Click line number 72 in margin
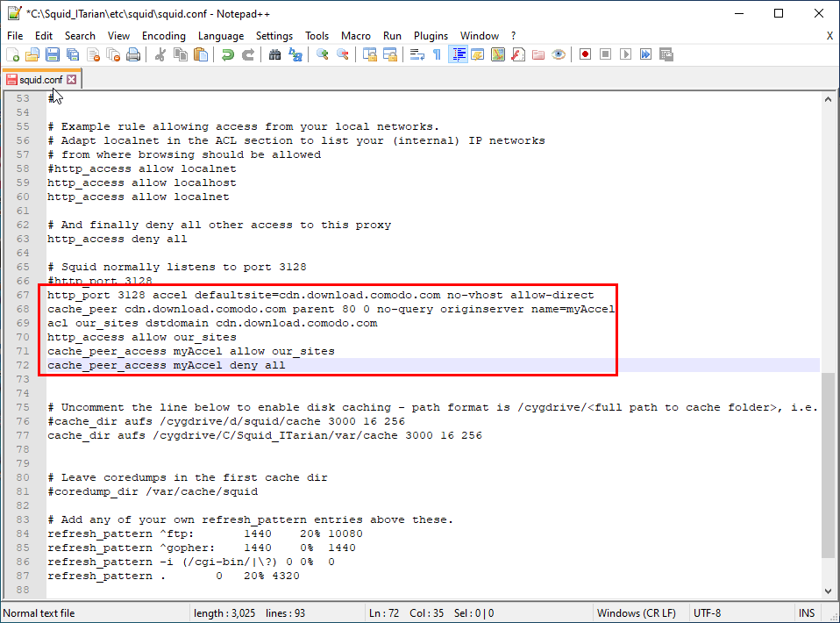 23,365
